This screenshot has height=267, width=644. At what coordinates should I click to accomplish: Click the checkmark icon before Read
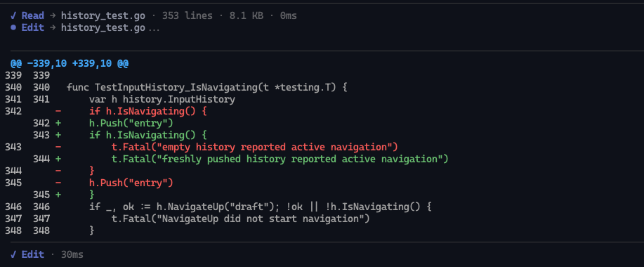pos(13,15)
